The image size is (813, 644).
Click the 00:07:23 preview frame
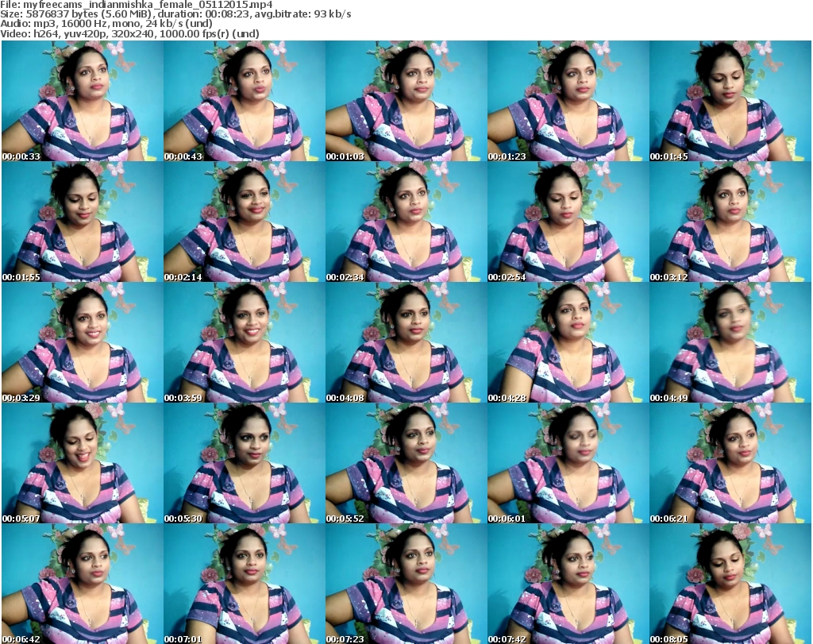coord(406,584)
